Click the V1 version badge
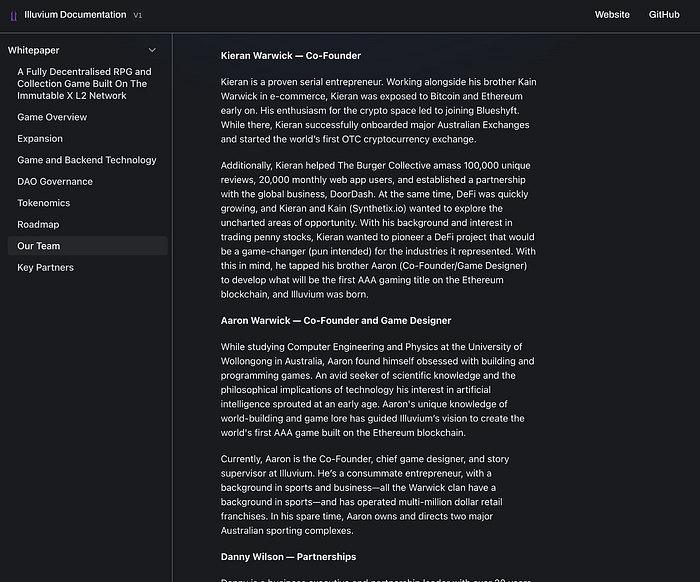700x582 pixels. (x=138, y=15)
